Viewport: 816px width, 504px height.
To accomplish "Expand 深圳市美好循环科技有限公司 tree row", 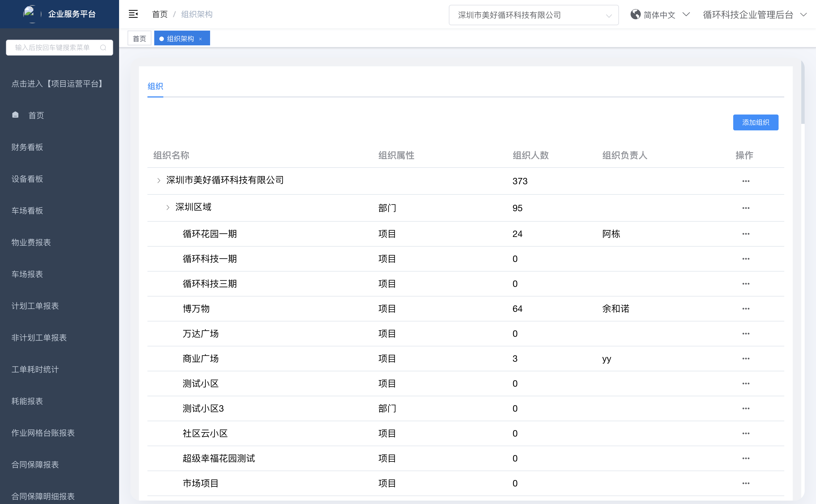I will click(x=159, y=181).
